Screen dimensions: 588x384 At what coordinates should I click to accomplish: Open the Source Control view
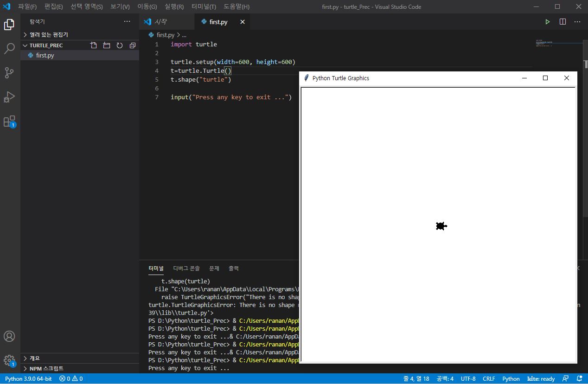click(x=9, y=73)
